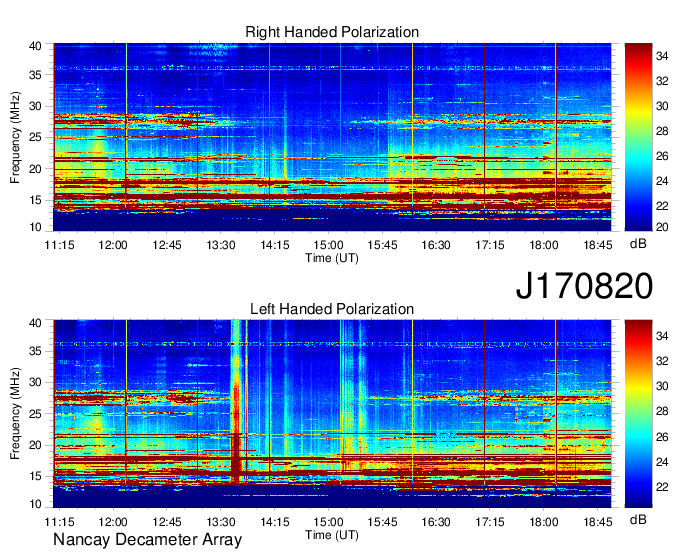Image resolution: width=680 pixels, height=552 pixels.
Task: Click the 15:45 tick of the Right Handed plot
Action: pyautogui.click(x=382, y=245)
